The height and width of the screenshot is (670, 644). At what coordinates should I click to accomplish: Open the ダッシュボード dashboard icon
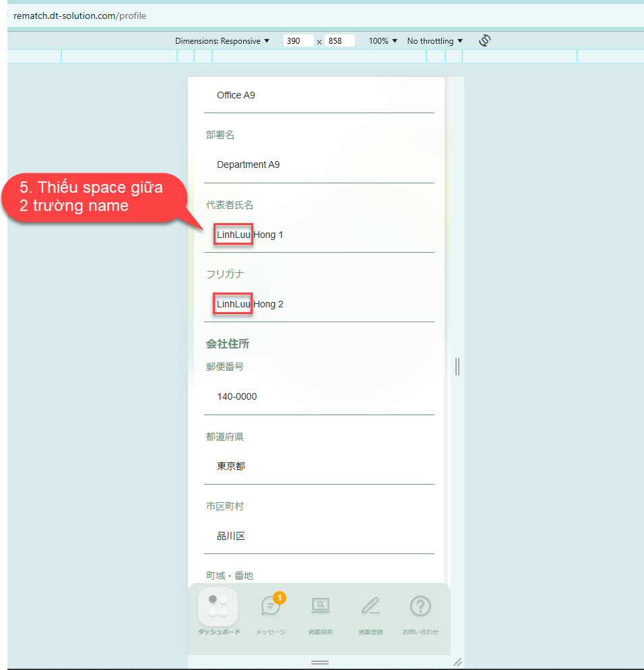tap(218, 606)
